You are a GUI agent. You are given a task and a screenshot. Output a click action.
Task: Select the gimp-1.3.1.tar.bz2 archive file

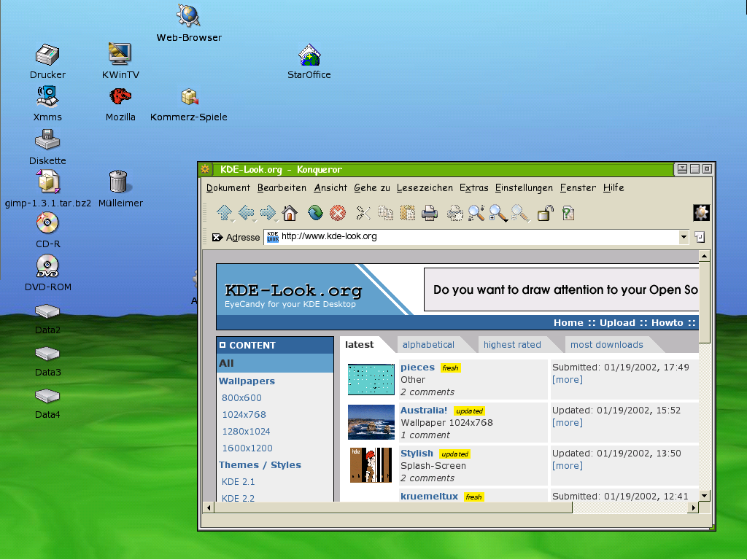tap(47, 189)
